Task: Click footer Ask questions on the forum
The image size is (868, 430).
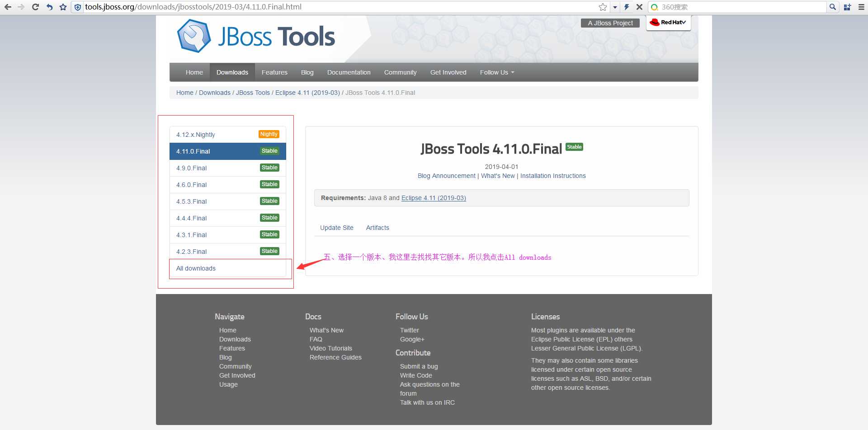Action: (430, 389)
